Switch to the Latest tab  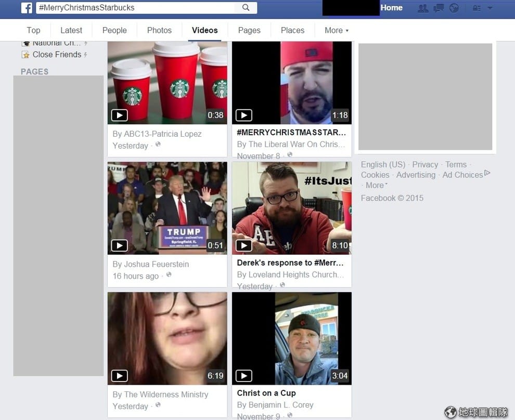click(x=71, y=31)
